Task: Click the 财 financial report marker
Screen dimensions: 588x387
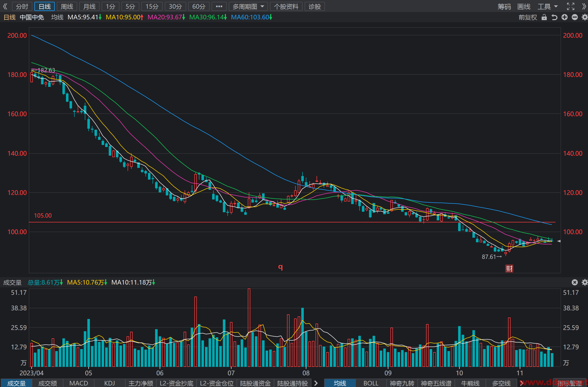Action: (x=509, y=269)
